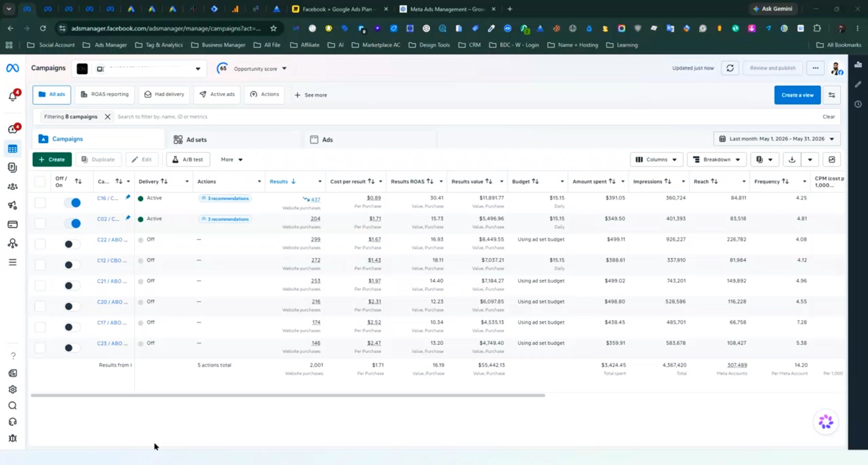Open the audiences people icon in sidebar

click(x=12, y=187)
